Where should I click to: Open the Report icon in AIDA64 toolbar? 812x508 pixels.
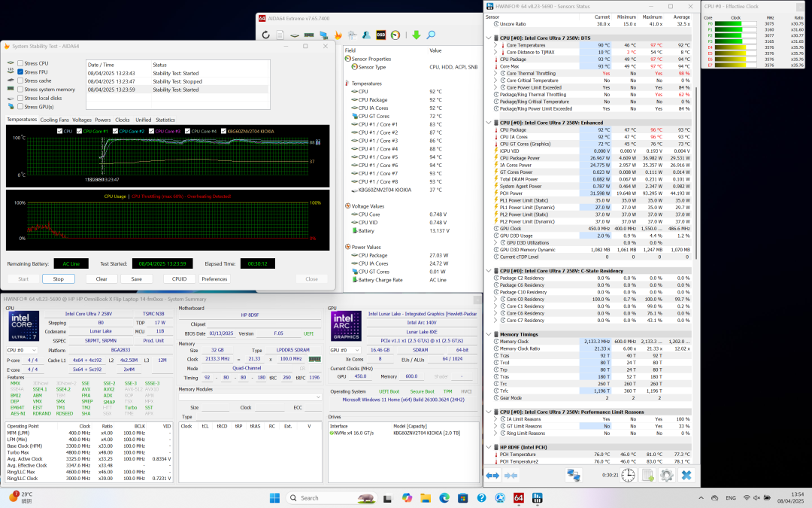coord(280,35)
